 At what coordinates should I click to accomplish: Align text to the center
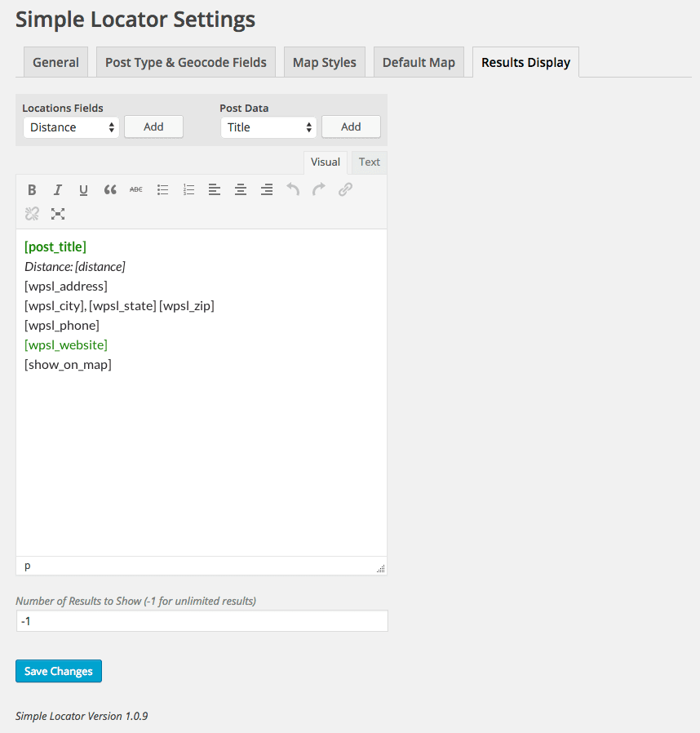tap(241, 190)
